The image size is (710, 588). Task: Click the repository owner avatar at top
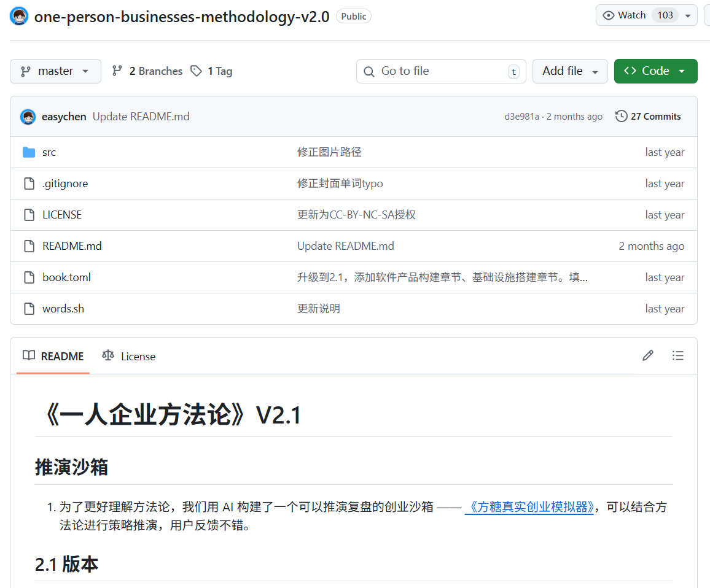click(19, 16)
